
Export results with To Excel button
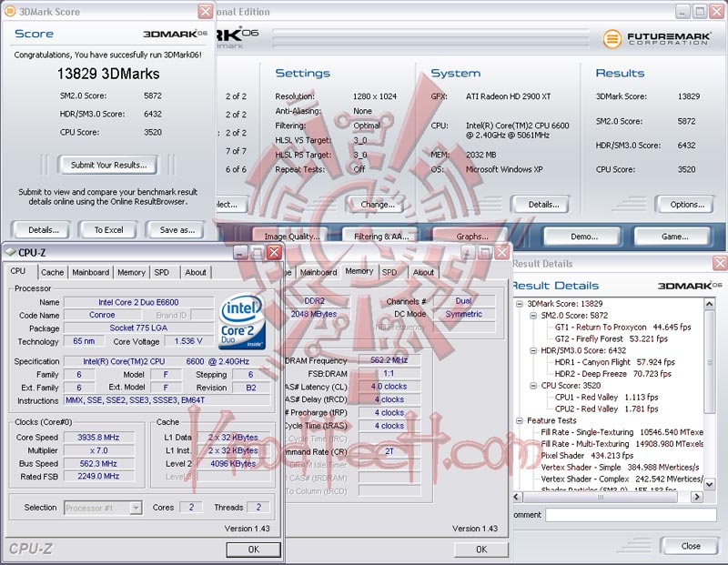108,230
